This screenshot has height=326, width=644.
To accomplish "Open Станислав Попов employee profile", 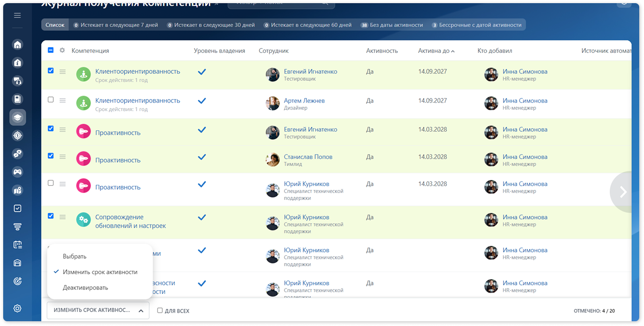I will click(308, 157).
